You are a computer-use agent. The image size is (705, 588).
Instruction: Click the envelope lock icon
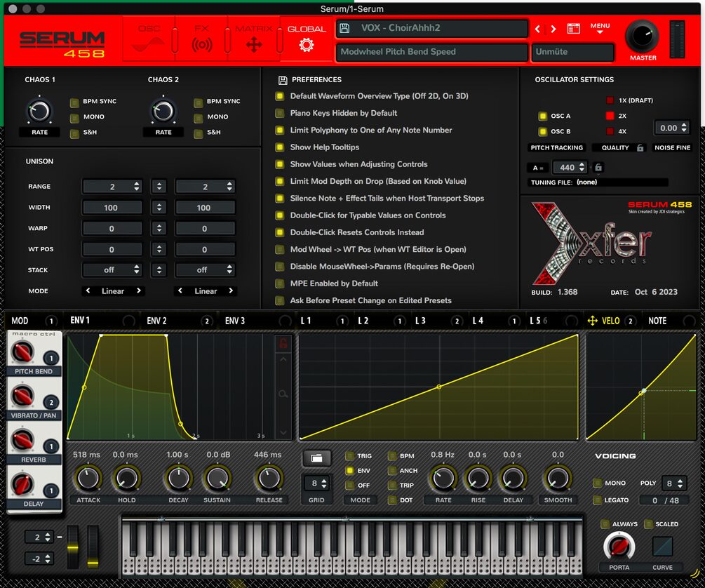(283, 344)
